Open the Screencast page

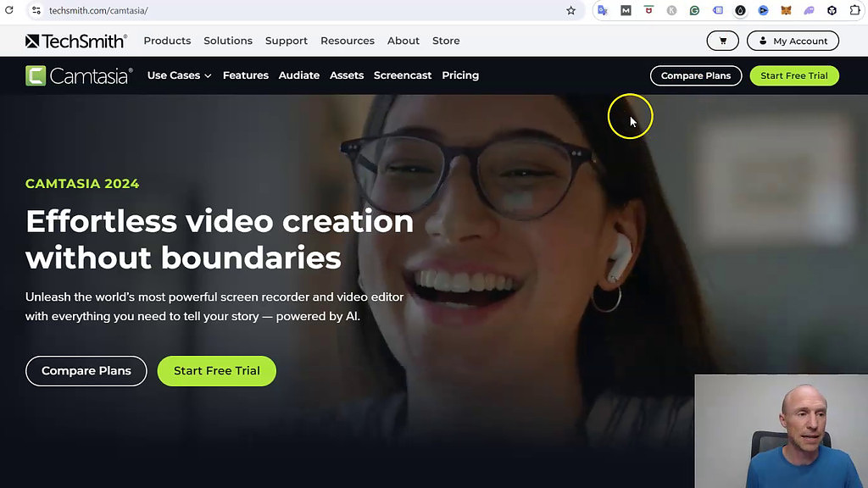[403, 75]
